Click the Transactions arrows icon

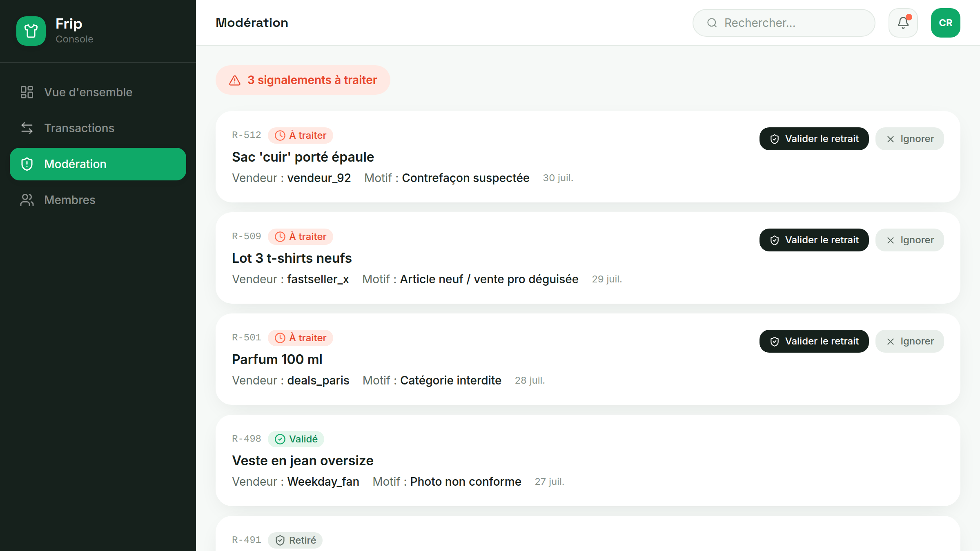tap(27, 128)
